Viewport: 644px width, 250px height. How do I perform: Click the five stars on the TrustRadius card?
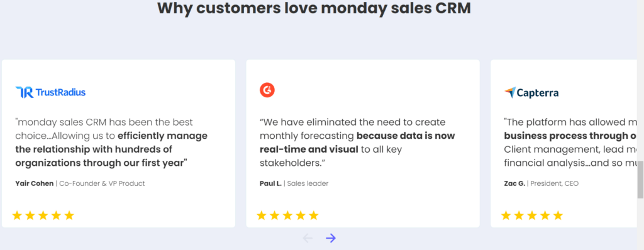point(43,215)
